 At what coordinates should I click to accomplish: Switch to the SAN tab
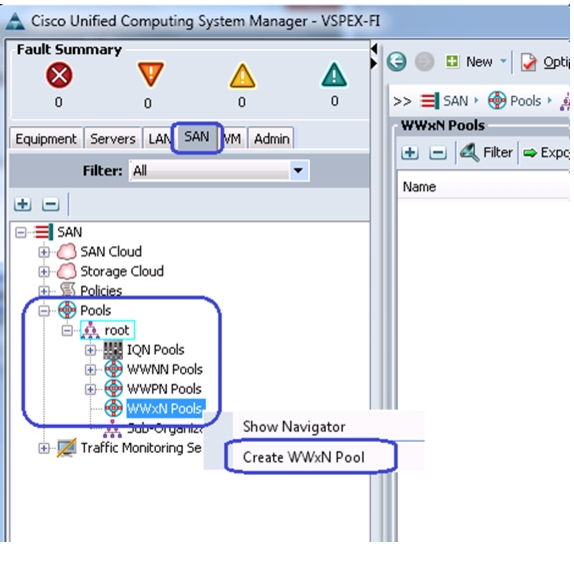197,137
